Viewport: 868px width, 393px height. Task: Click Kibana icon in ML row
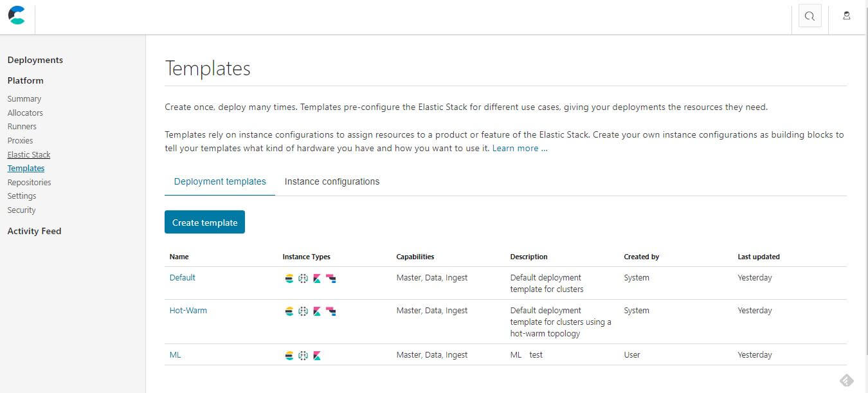click(x=317, y=356)
